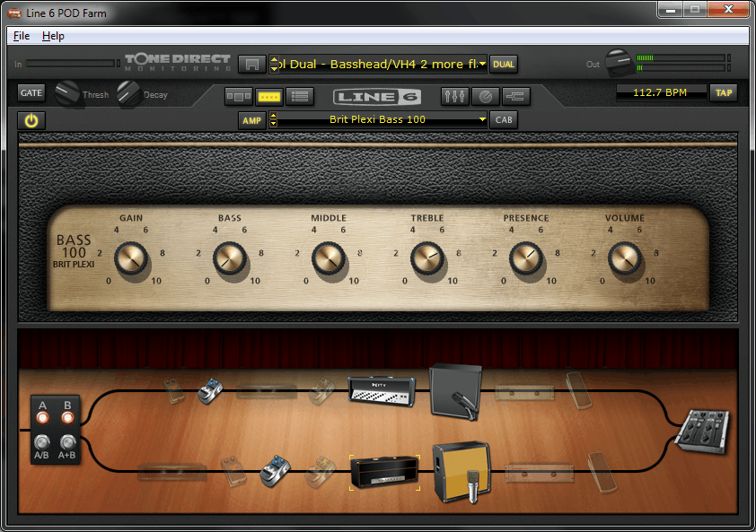756x532 pixels.
Task: Click the TREBLE knob
Action: [427, 258]
